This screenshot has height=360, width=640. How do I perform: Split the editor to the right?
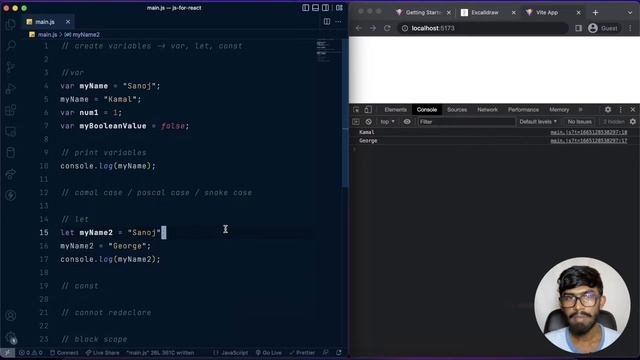pos(327,22)
